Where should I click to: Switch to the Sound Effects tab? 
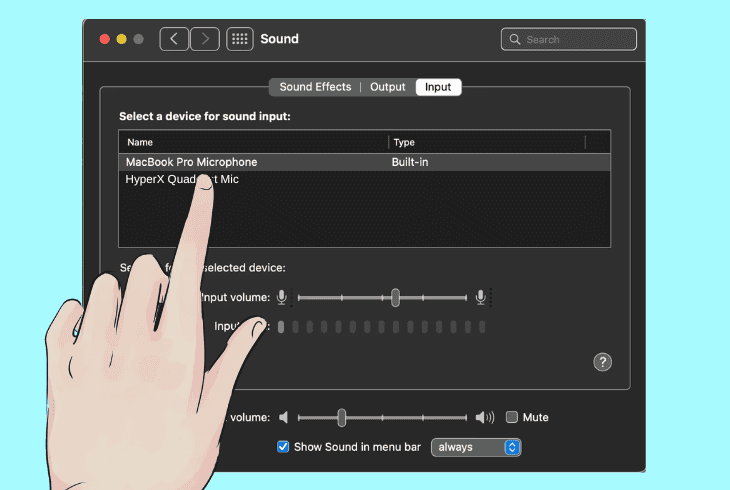tap(315, 87)
